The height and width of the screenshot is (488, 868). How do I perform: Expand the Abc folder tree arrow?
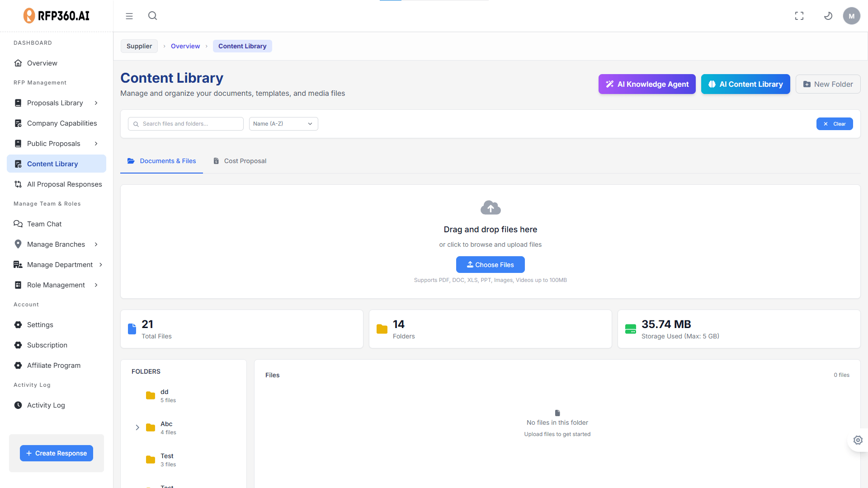point(137,427)
